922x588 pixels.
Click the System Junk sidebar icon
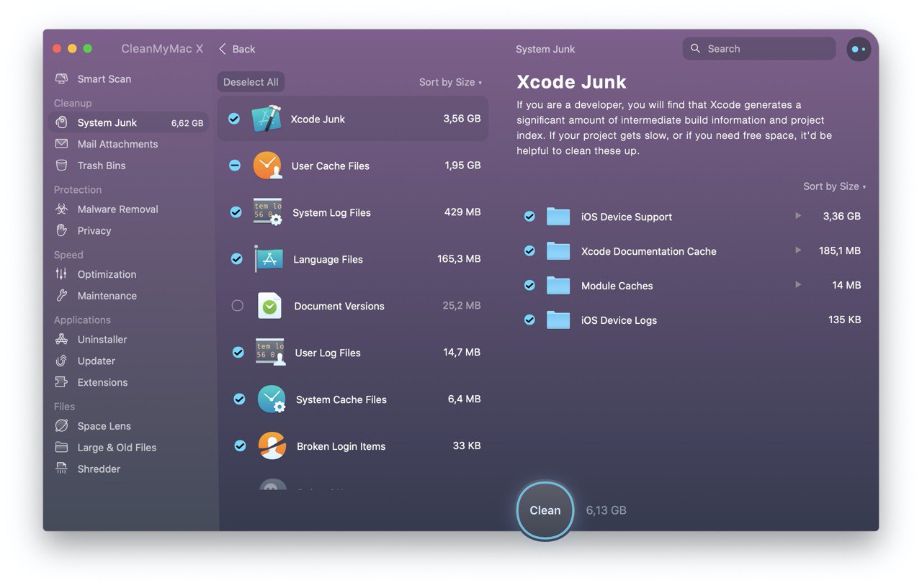click(x=62, y=122)
